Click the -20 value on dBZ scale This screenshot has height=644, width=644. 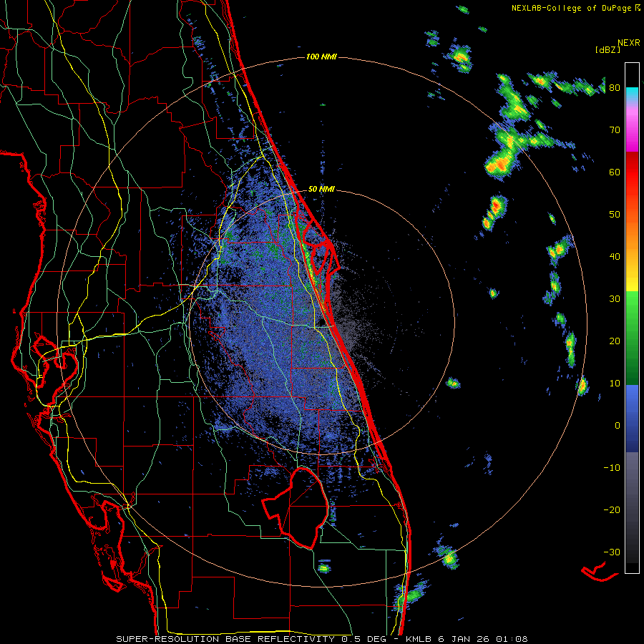[612, 509]
